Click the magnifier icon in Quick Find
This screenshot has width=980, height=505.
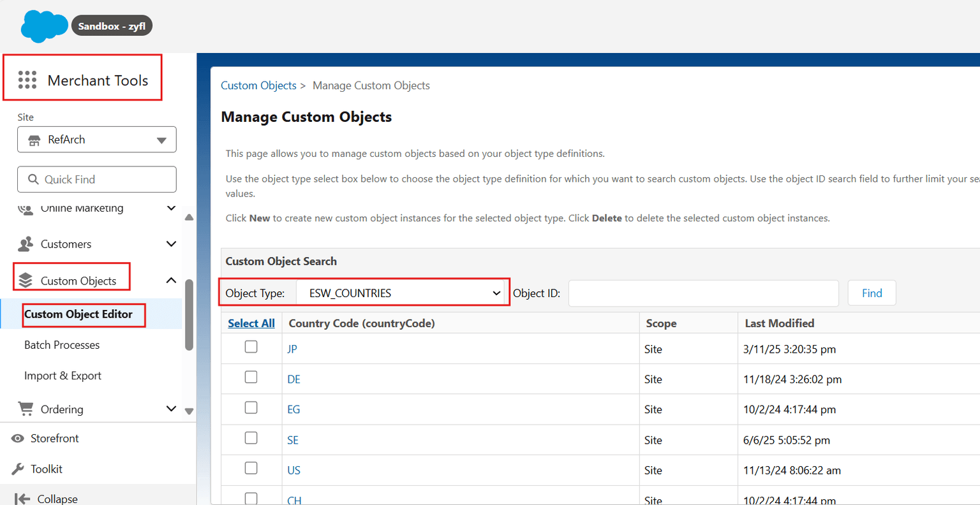(x=33, y=179)
